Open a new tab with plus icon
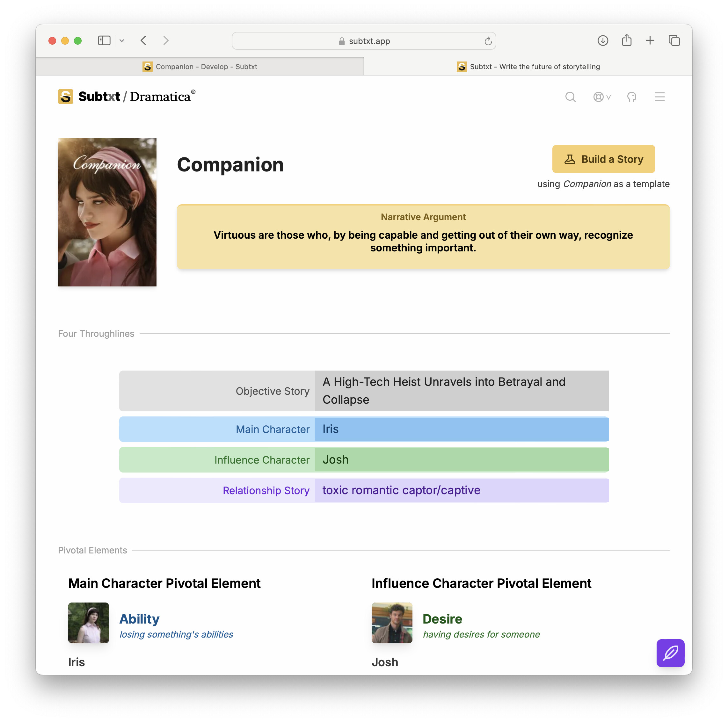 (x=650, y=41)
